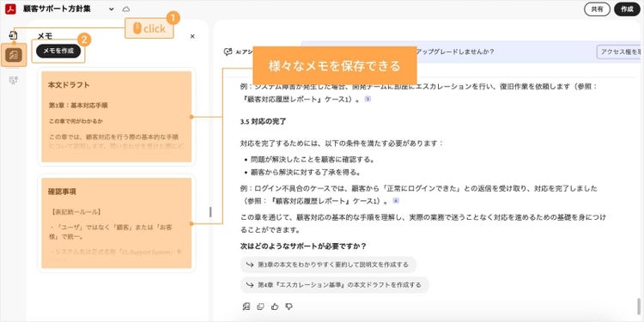The height and width of the screenshot is (322, 644).
Task: Click the bullet 顧客から解決に対する了承を得る。
Action: tap(306, 172)
